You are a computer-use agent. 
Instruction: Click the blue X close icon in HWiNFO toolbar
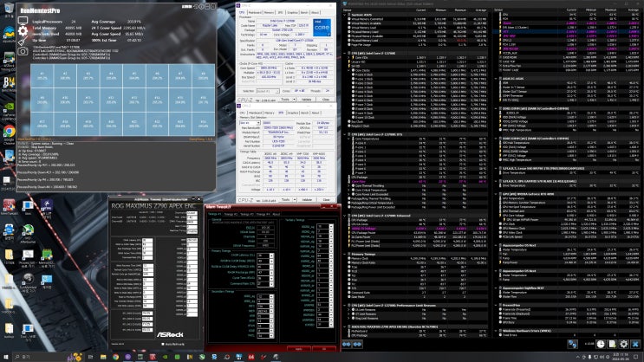point(635,344)
